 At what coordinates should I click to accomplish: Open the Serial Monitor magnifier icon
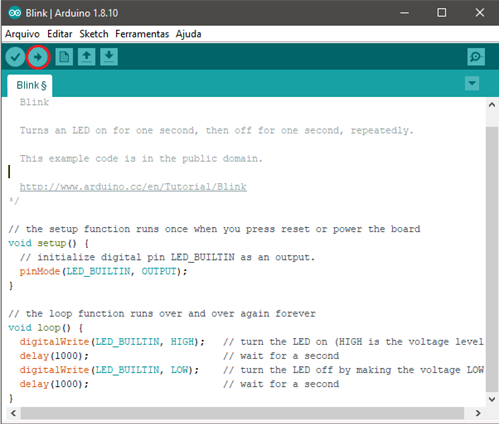pos(476,57)
